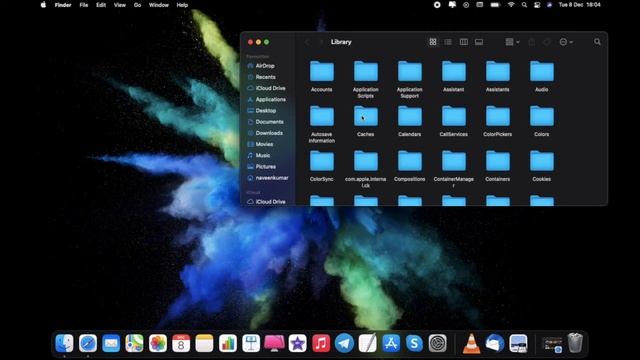Open VLC from the Dock
The image size is (640, 360).
point(471,343)
